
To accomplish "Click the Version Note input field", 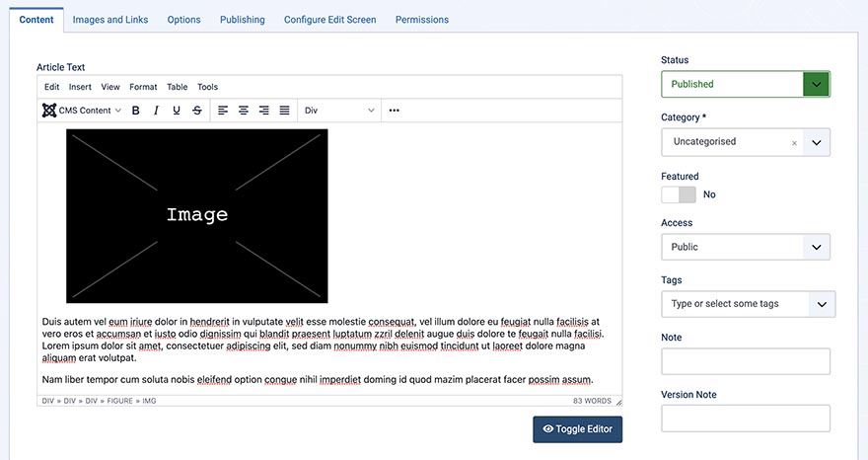I will [x=745, y=419].
